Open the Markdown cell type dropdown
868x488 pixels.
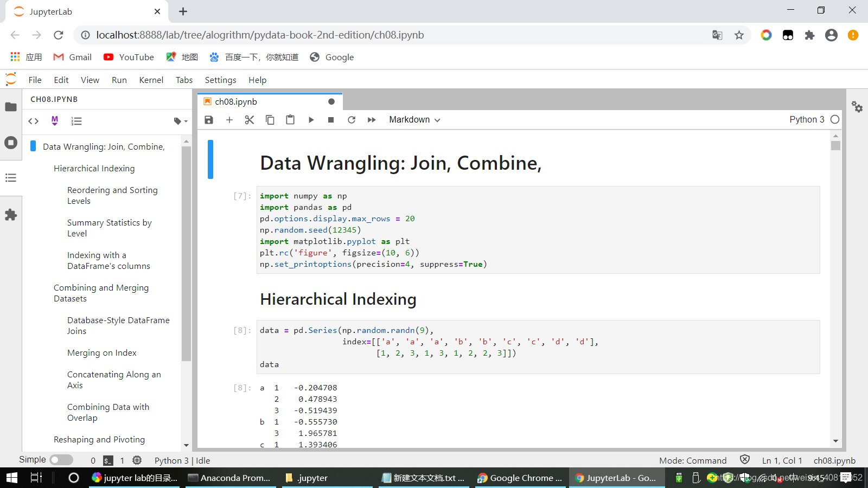click(x=414, y=120)
